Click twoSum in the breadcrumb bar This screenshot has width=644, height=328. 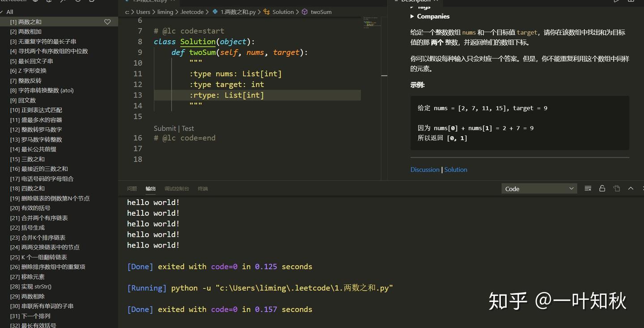(320, 12)
